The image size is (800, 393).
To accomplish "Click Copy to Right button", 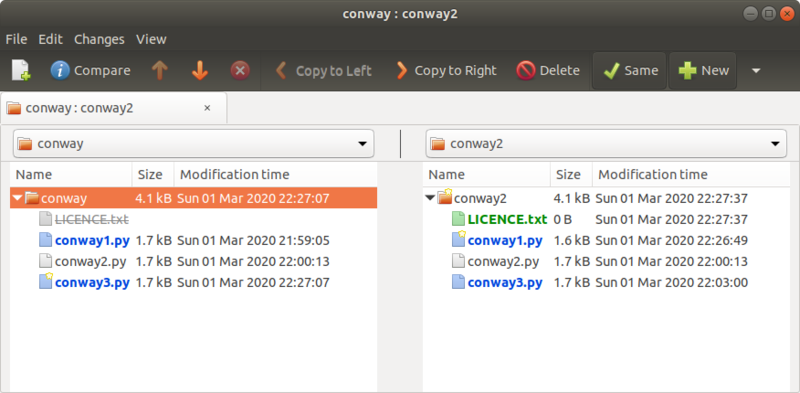I will click(x=446, y=70).
